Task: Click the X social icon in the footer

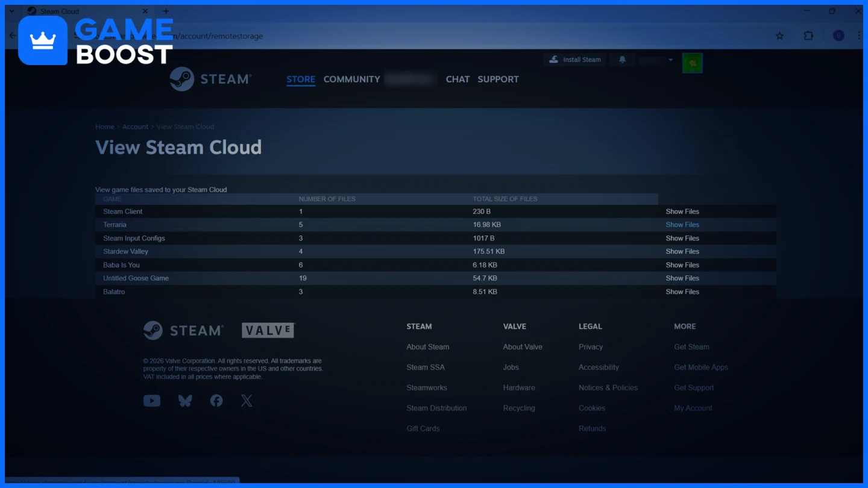Action: pyautogui.click(x=247, y=400)
